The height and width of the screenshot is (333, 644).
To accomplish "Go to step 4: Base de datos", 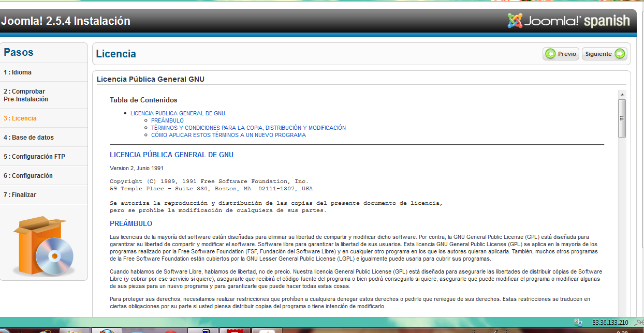I will [x=28, y=138].
